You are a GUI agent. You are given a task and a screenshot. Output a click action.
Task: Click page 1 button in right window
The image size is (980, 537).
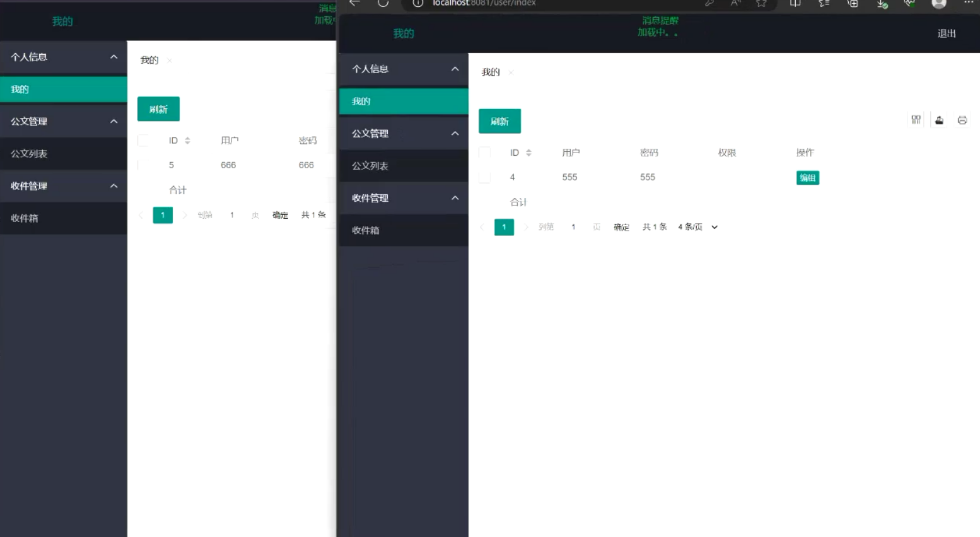pyautogui.click(x=504, y=227)
